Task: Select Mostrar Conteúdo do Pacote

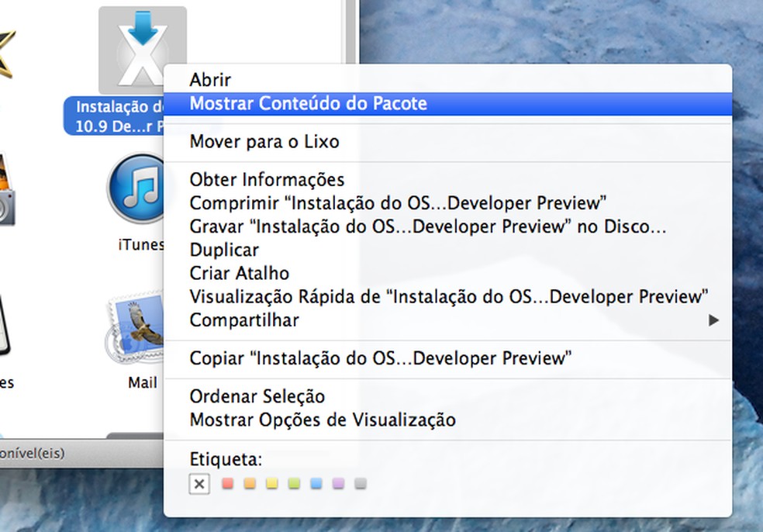Action: 447,104
